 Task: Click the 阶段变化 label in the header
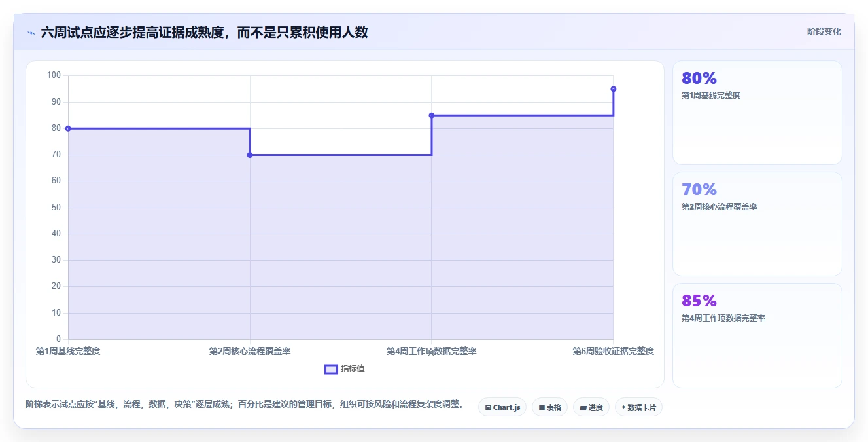(x=824, y=31)
